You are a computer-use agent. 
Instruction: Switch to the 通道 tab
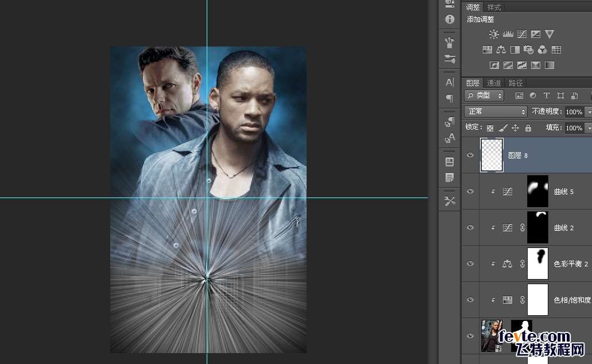(x=494, y=83)
